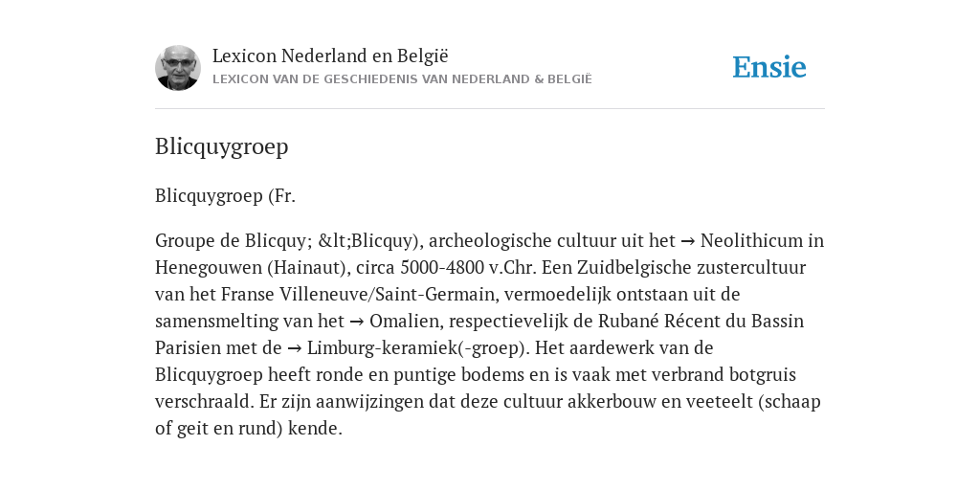This screenshot has width=980, height=490.
Task: Click the author avatar photo
Action: 178,68
